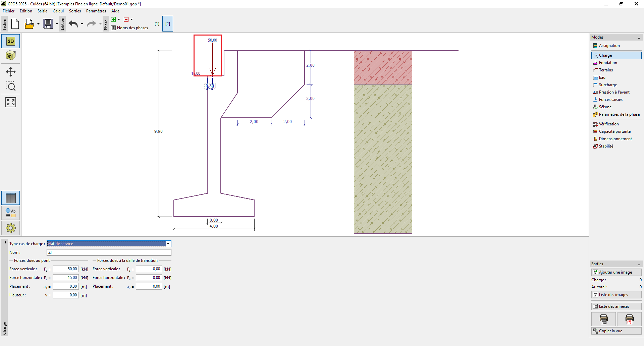Print the view with the printer icon

pyautogui.click(x=603, y=319)
